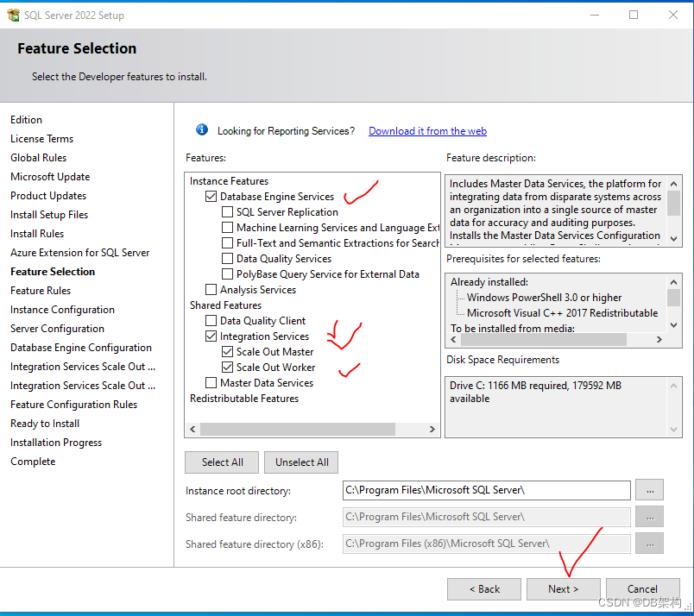Edit the Instance root directory field

(x=487, y=490)
